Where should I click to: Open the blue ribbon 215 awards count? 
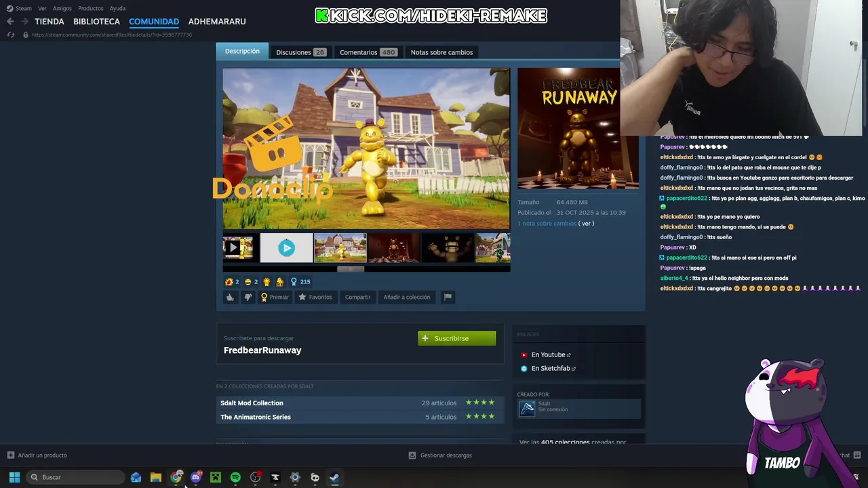(300, 281)
